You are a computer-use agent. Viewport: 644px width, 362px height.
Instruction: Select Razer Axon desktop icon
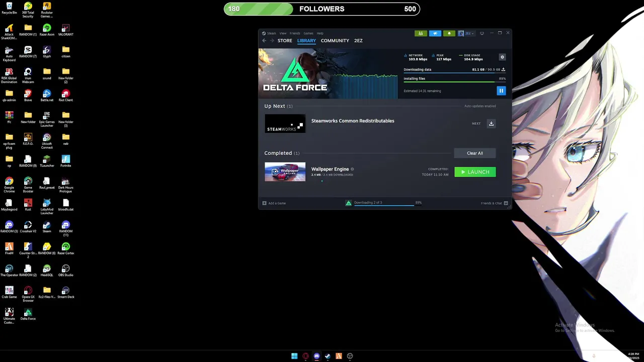(47, 30)
